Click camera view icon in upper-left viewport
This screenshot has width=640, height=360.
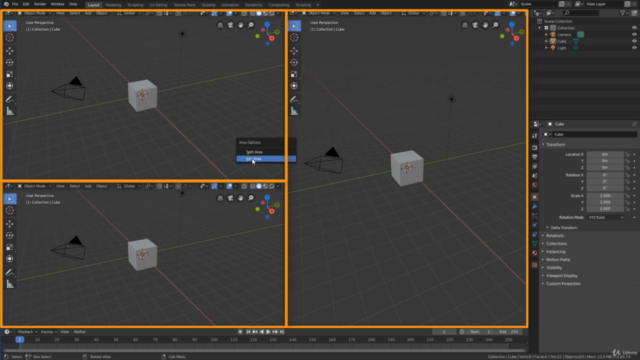230,25
